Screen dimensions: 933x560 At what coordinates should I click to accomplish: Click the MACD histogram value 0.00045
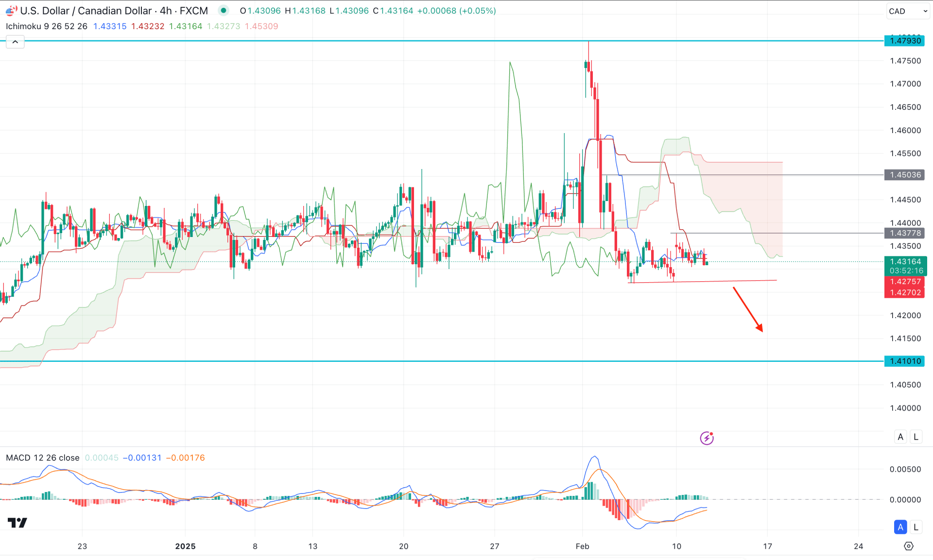[102, 458]
